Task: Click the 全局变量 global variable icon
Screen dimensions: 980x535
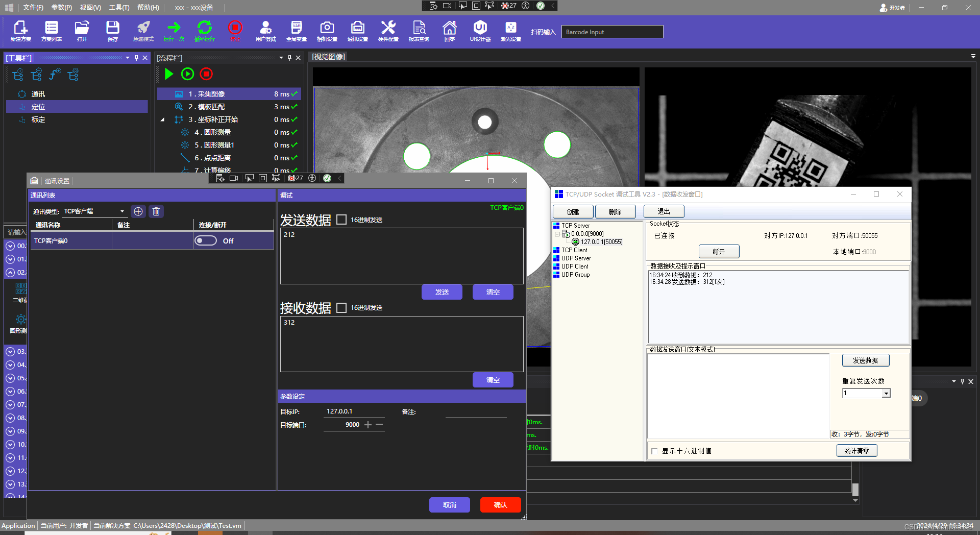Action: click(x=297, y=31)
